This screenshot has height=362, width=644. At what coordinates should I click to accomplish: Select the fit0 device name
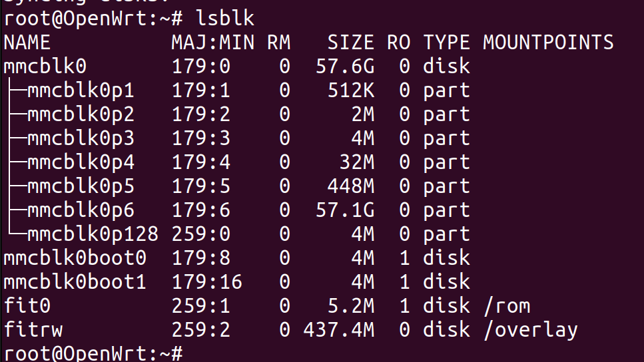click(x=27, y=306)
